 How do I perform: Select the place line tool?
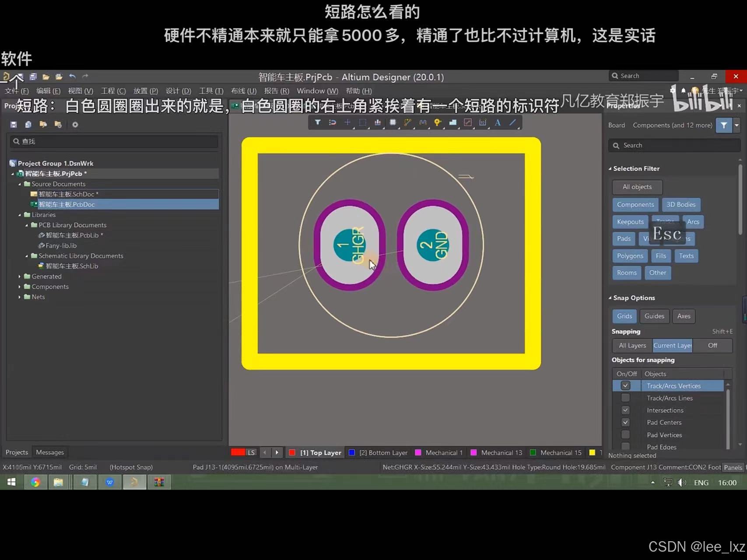512,122
